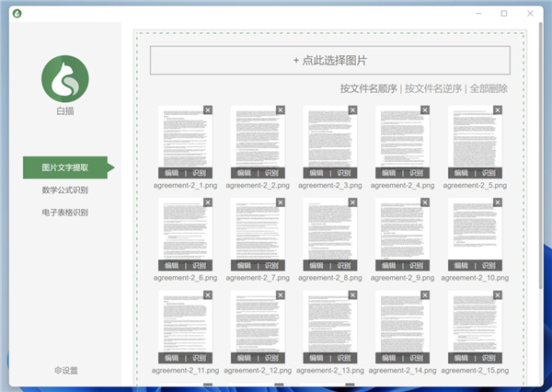
Task: Click 编辑 on agreement-2_2.png
Action: pos(245,173)
